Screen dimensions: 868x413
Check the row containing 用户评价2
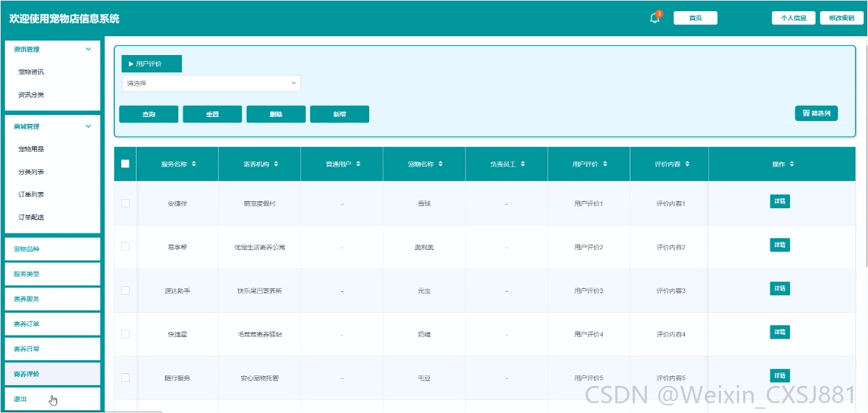(125, 247)
